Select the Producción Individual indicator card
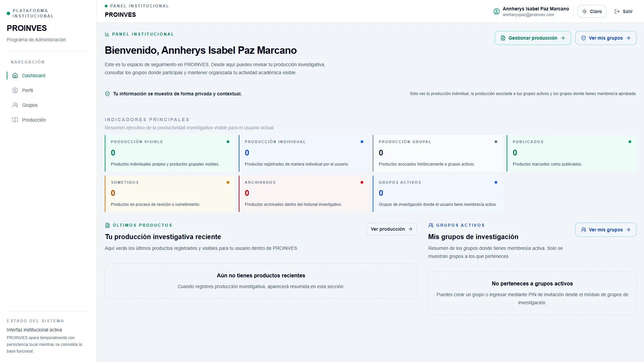Screen dimensions: 644x362 [303, 153]
